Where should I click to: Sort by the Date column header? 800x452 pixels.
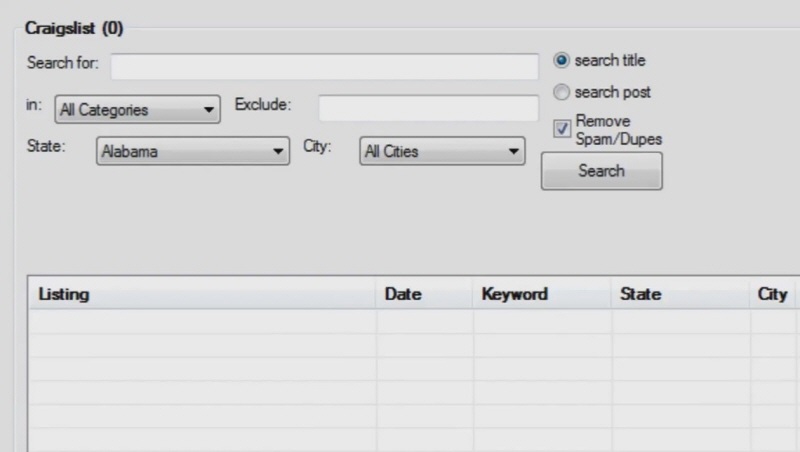424,294
